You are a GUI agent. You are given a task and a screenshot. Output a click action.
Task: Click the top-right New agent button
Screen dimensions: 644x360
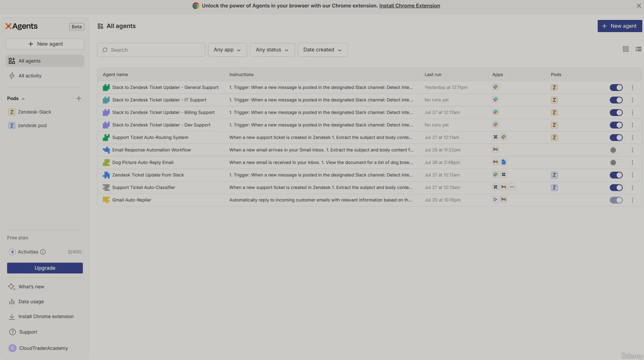(x=620, y=26)
